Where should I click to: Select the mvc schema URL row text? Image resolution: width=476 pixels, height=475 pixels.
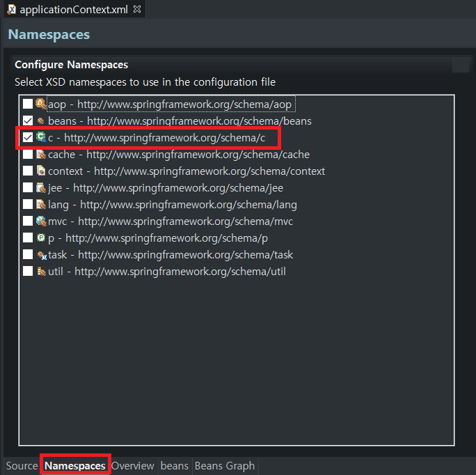[x=170, y=221]
